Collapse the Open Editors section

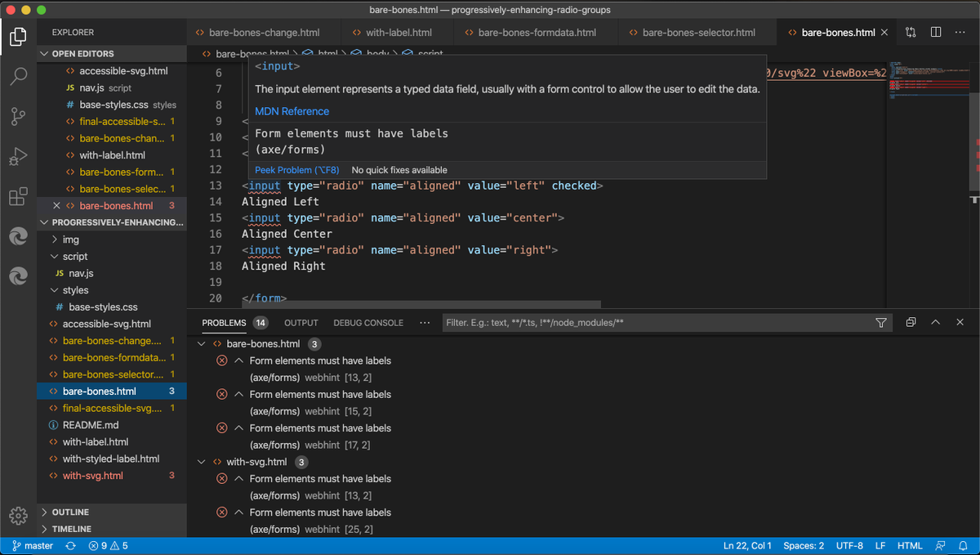tap(112, 54)
